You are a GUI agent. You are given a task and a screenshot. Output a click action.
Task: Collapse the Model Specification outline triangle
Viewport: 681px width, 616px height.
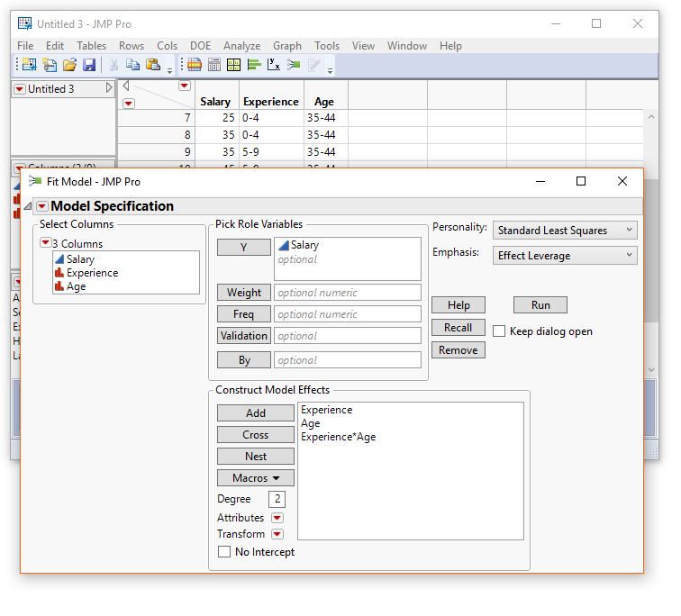coord(28,205)
